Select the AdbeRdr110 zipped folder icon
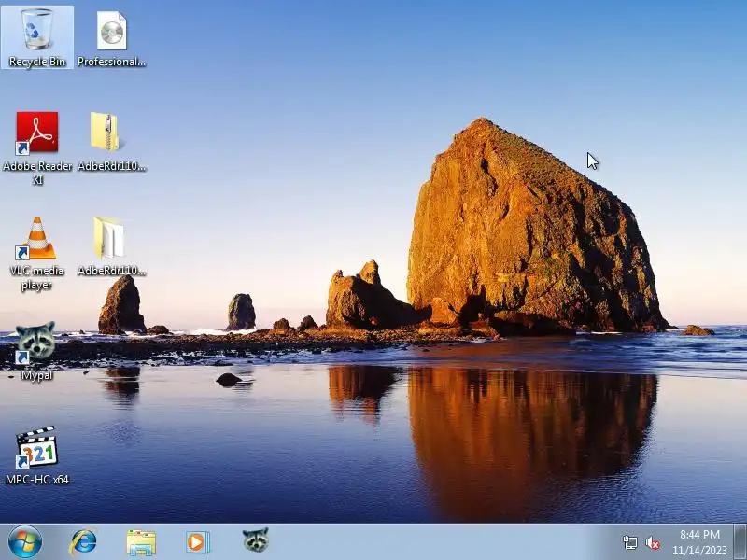This screenshot has width=747, height=560. pos(106,132)
